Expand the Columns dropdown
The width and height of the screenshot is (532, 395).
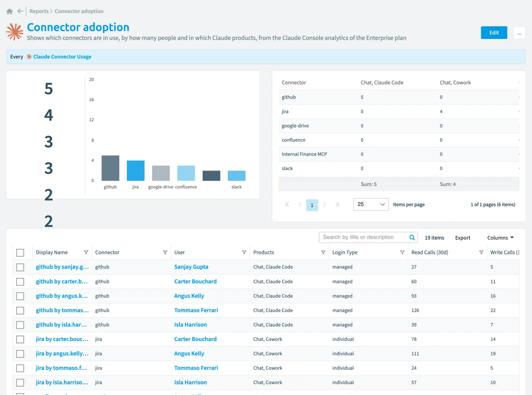[500, 238]
